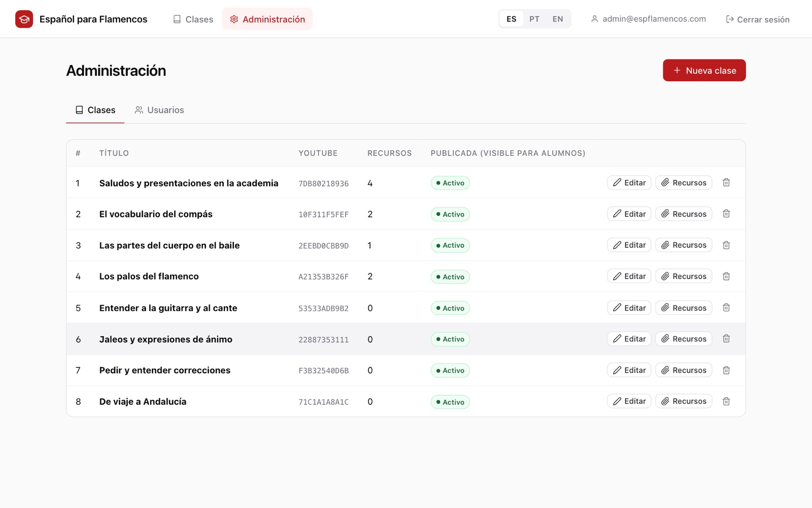The width and height of the screenshot is (812, 508).
Task: Click trash icon for Los palos del flamenco
Action: [726, 276]
